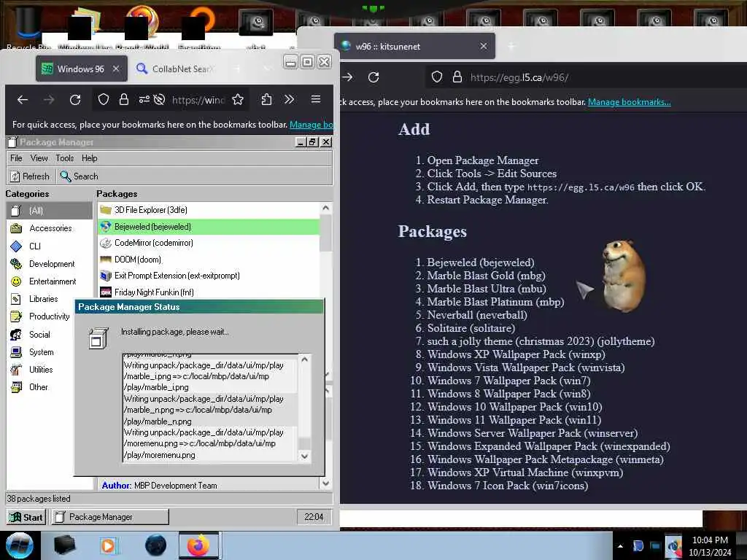Bookmark page with the star icon
This screenshot has width=747, height=560.
click(x=238, y=99)
